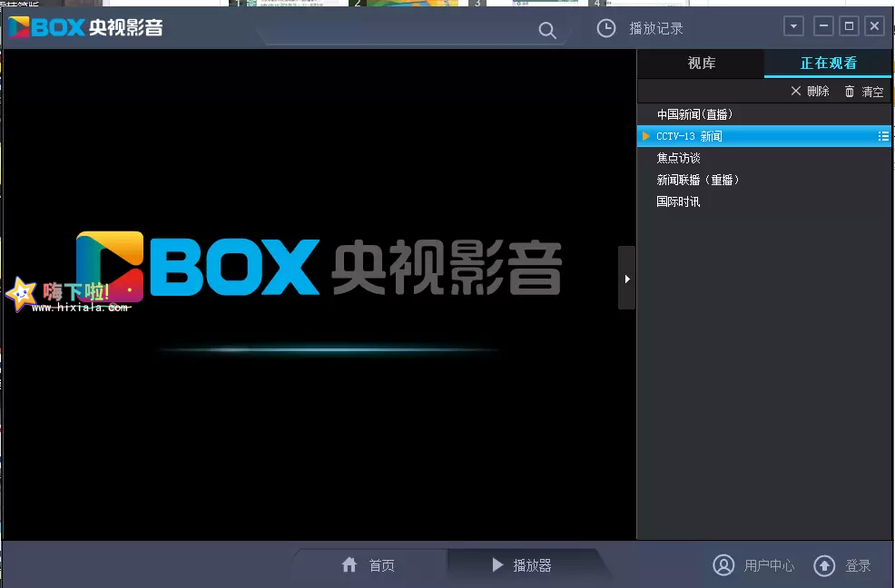Select the home icon for 首页
The width and height of the screenshot is (895, 588).
pos(350,564)
